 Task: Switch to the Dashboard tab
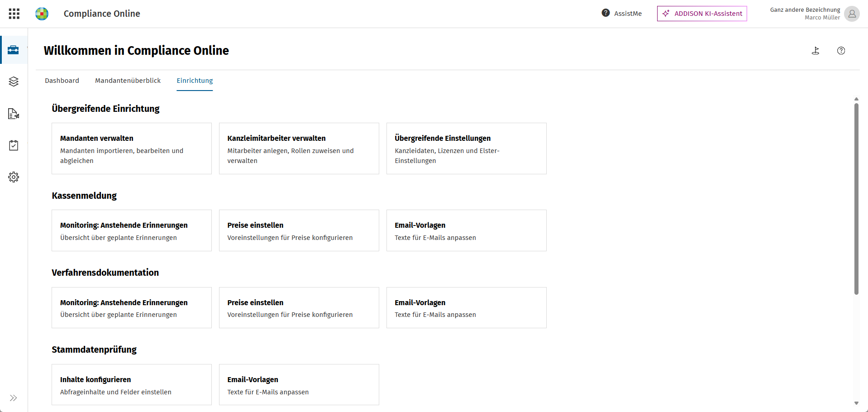62,81
